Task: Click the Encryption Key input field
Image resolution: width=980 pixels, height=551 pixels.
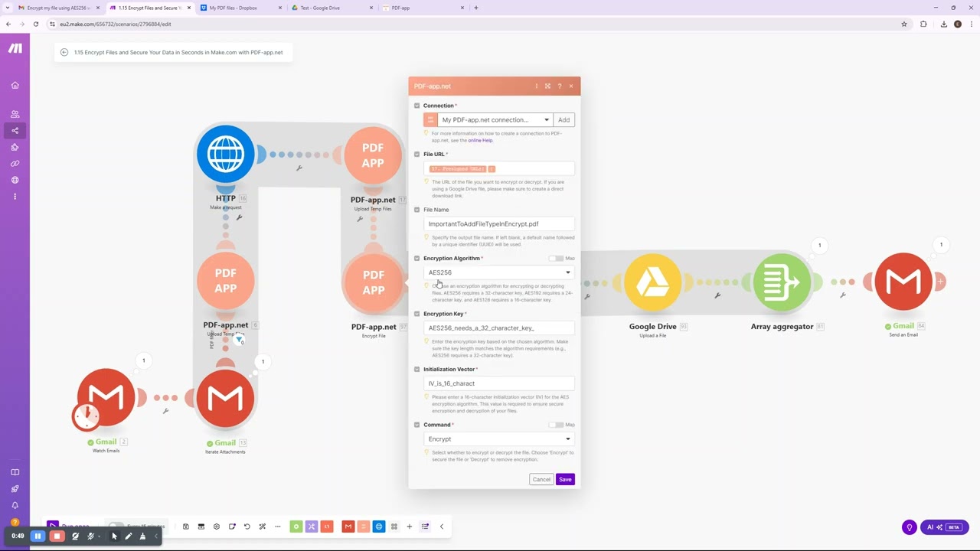Action: (x=499, y=328)
